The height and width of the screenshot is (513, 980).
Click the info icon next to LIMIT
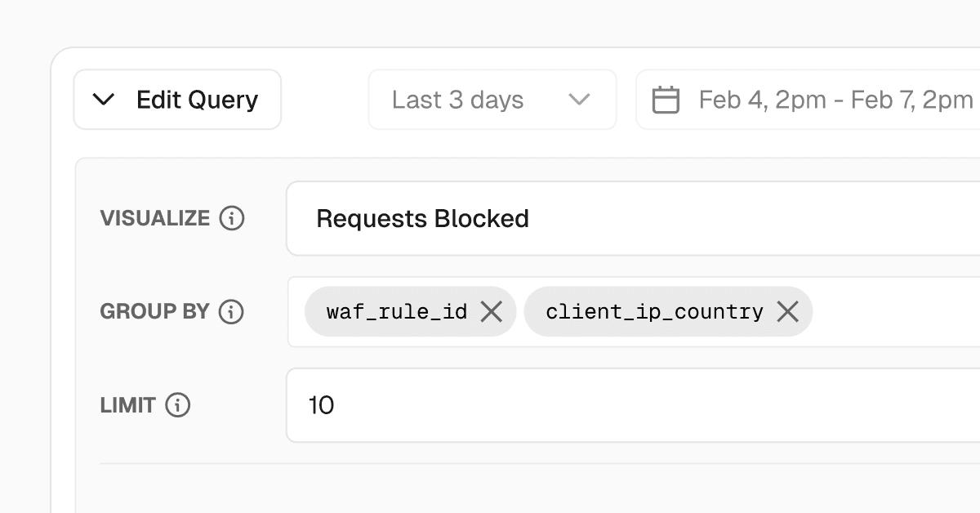pyautogui.click(x=177, y=404)
